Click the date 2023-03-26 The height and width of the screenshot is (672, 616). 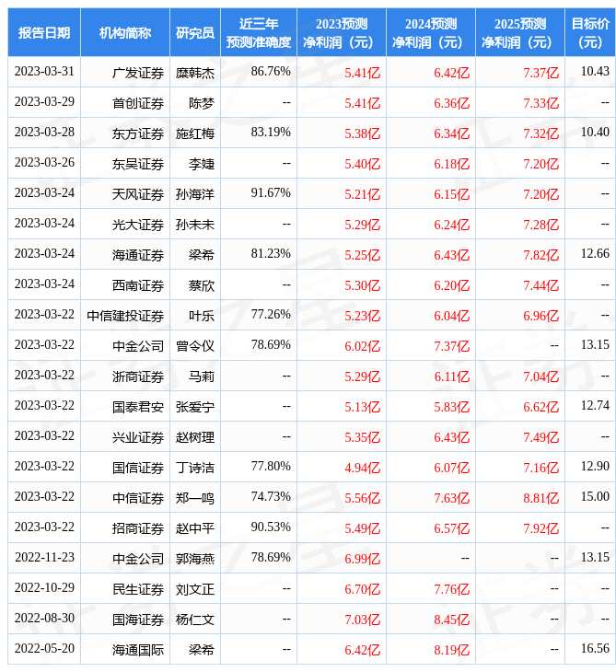44,162
